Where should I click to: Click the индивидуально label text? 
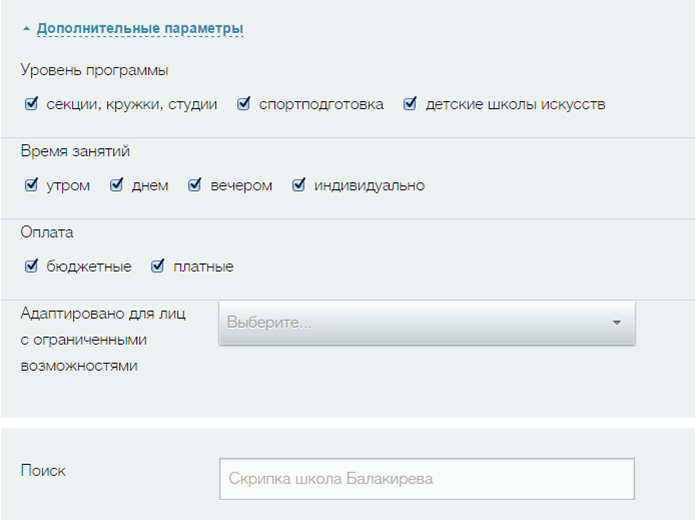pos(369,185)
